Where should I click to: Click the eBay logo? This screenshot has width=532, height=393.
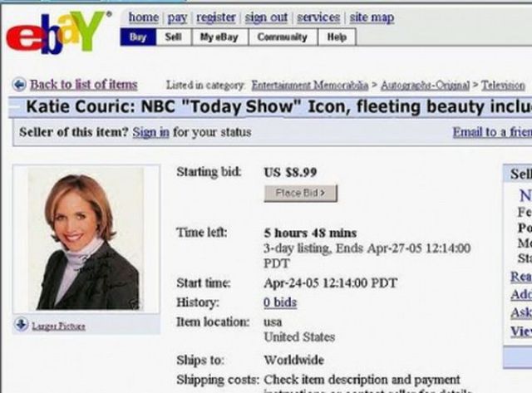pyautogui.click(x=57, y=32)
